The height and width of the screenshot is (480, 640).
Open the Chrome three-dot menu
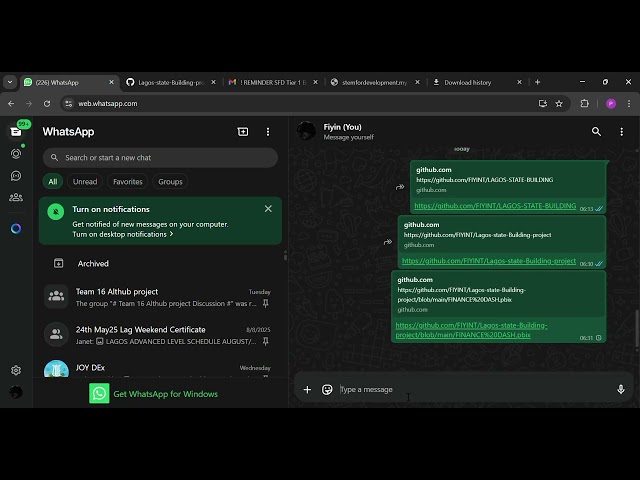[x=629, y=104]
